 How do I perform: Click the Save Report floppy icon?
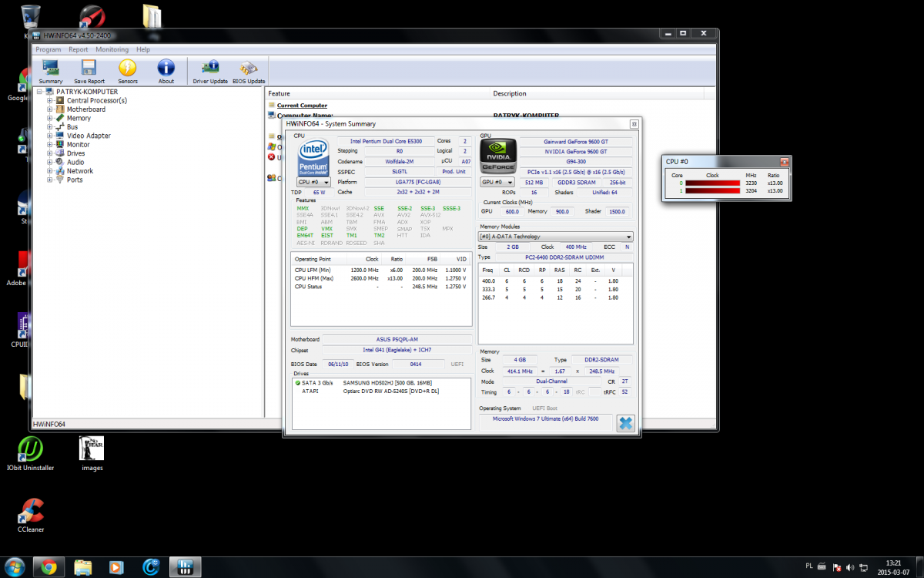pyautogui.click(x=89, y=71)
